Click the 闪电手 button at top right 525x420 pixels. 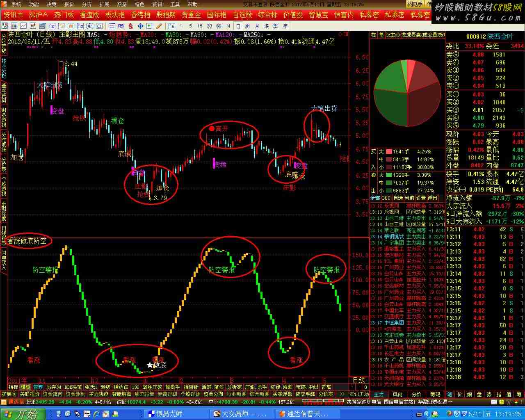415,5
